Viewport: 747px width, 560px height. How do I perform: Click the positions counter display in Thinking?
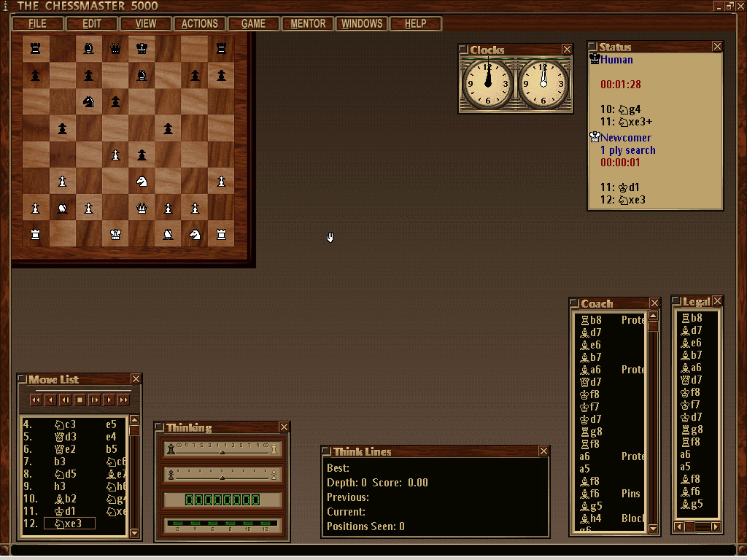(222, 499)
